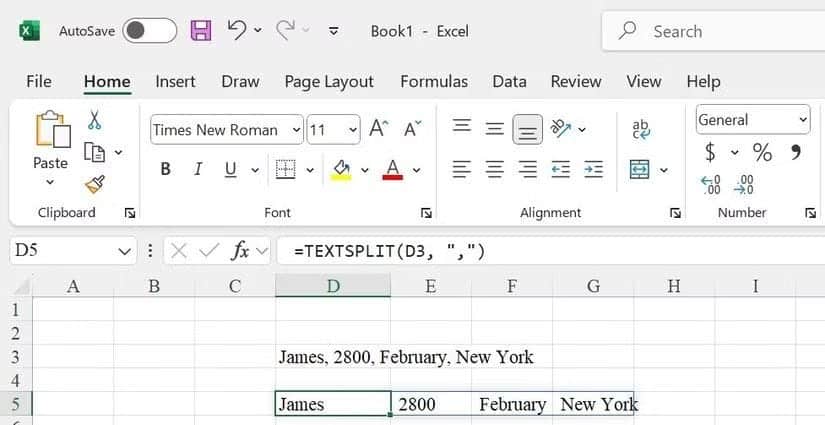The width and height of the screenshot is (825, 425).
Task: Click the Undo arrow icon
Action: pyautogui.click(x=237, y=31)
